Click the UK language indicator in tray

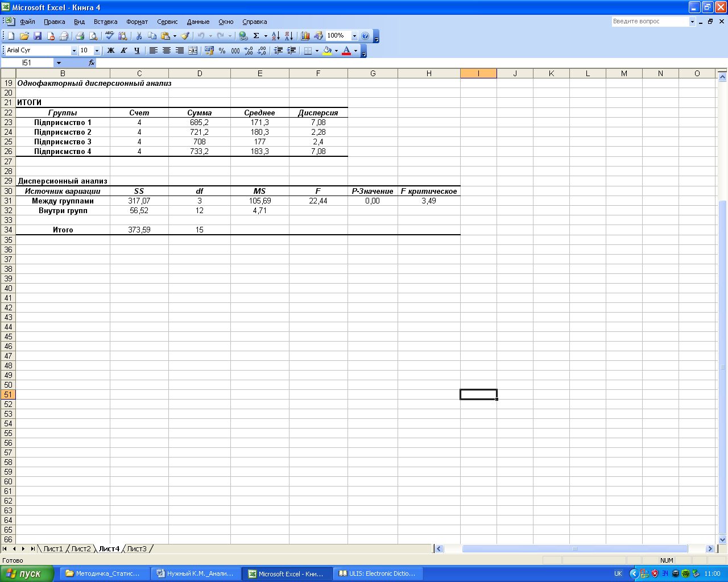(x=618, y=573)
